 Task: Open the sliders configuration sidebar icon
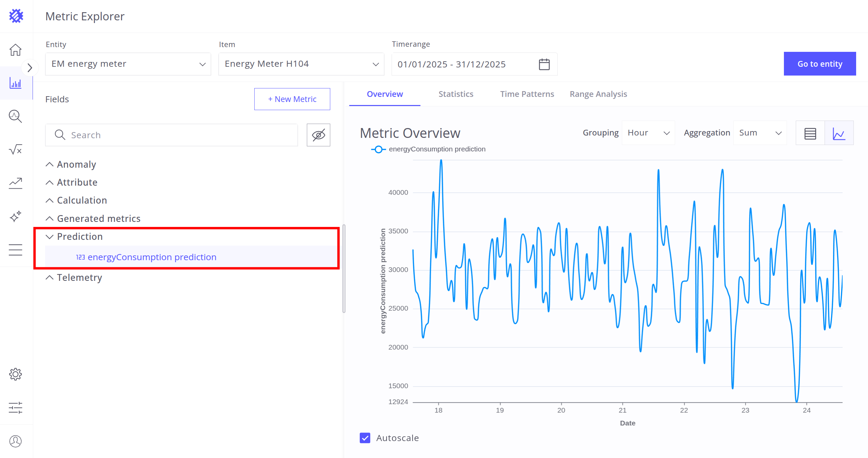pos(16,408)
